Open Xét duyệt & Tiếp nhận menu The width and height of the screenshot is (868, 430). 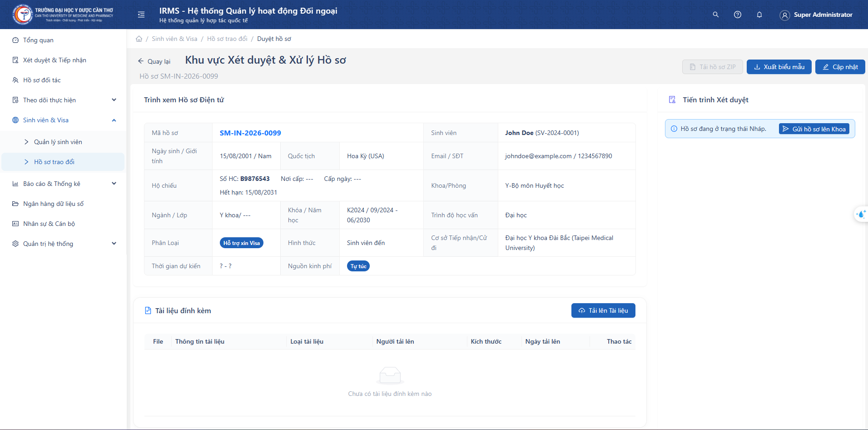[x=63, y=60]
